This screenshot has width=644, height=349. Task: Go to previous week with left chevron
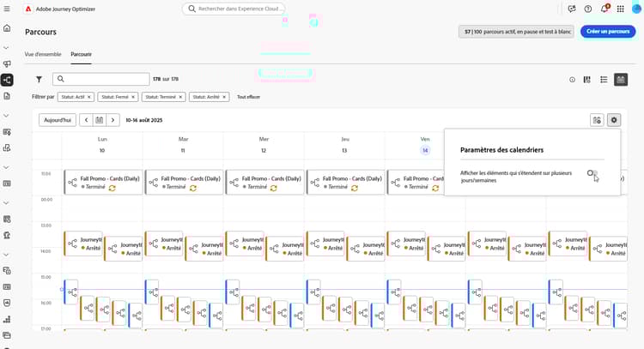[86, 120]
